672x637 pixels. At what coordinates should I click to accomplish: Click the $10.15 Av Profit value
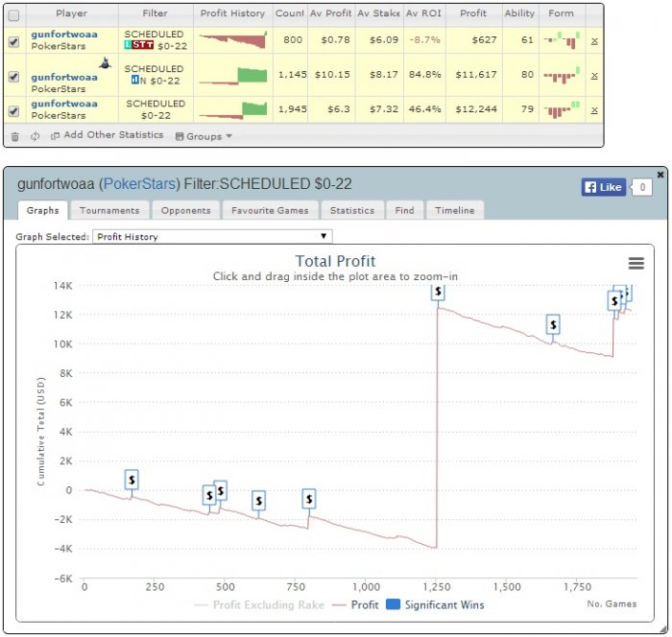332,75
